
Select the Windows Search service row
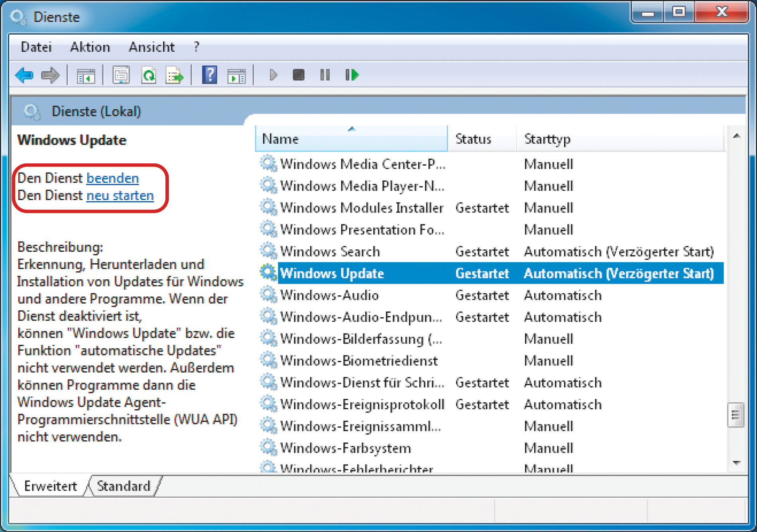pyautogui.click(x=330, y=251)
